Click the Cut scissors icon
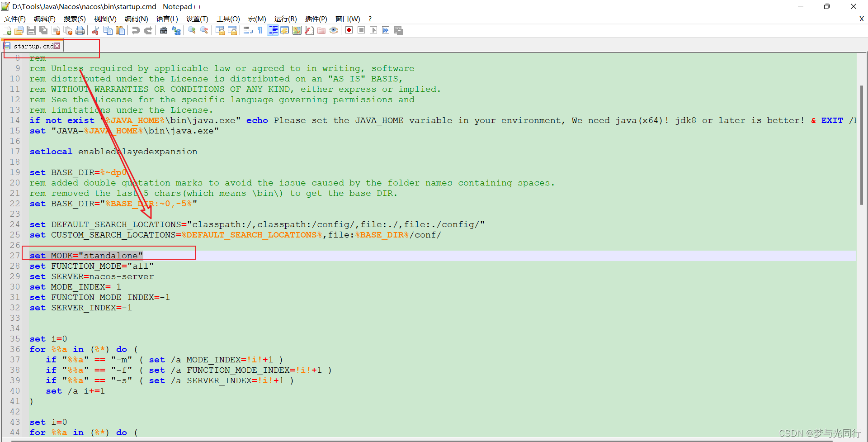The height and width of the screenshot is (442, 868). (x=95, y=30)
